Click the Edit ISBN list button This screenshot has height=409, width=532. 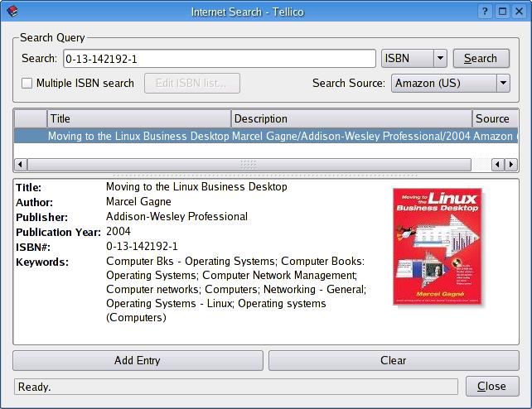click(191, 83)
